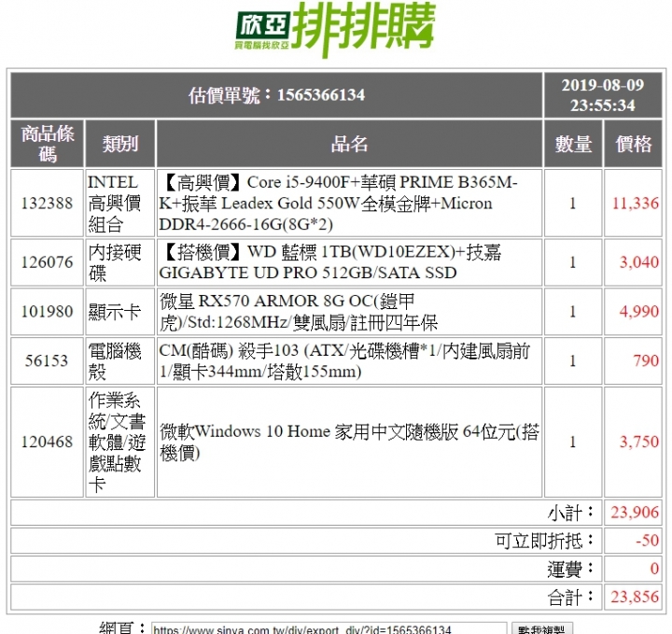Click the 數量 column header
The width and height of the screenshot is (672, 634).
coord(573,144)
